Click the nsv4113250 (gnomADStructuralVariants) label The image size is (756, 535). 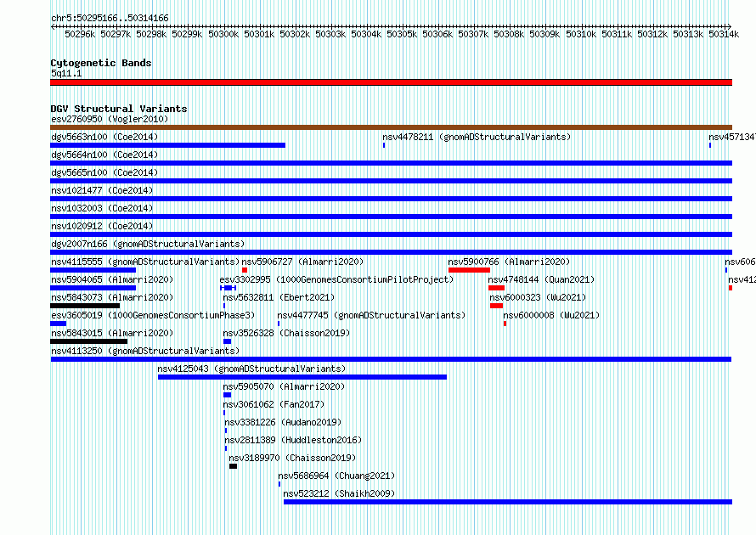pos(145,351)
